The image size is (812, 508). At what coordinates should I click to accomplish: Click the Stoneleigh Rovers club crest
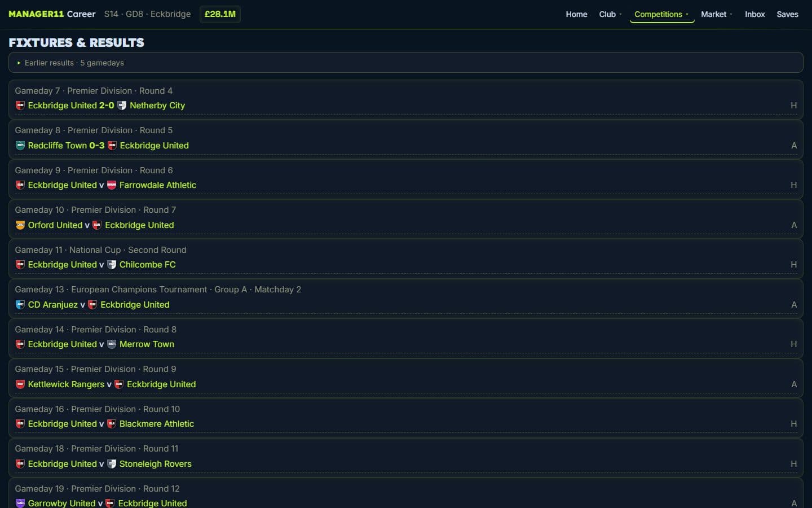(112, 463)
